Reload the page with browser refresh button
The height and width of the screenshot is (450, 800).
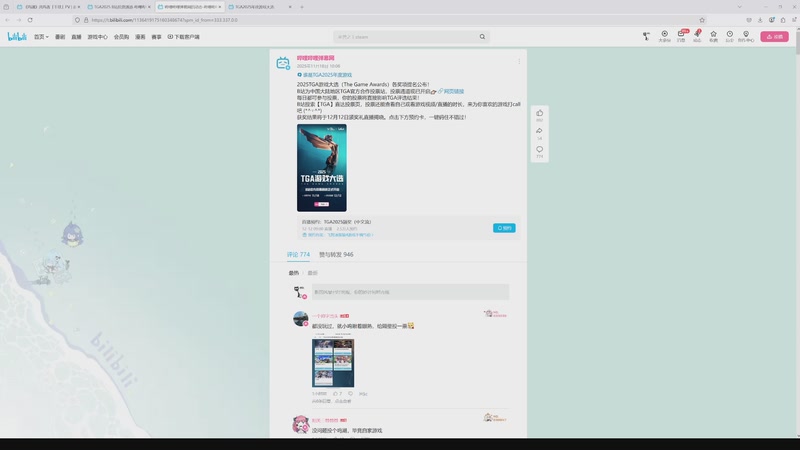point(30,20)
